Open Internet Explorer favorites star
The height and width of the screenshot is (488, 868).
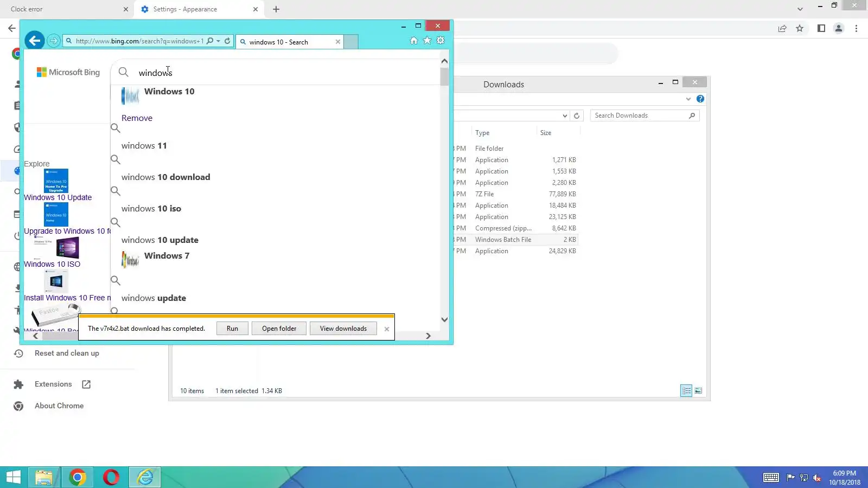point(427,41)
